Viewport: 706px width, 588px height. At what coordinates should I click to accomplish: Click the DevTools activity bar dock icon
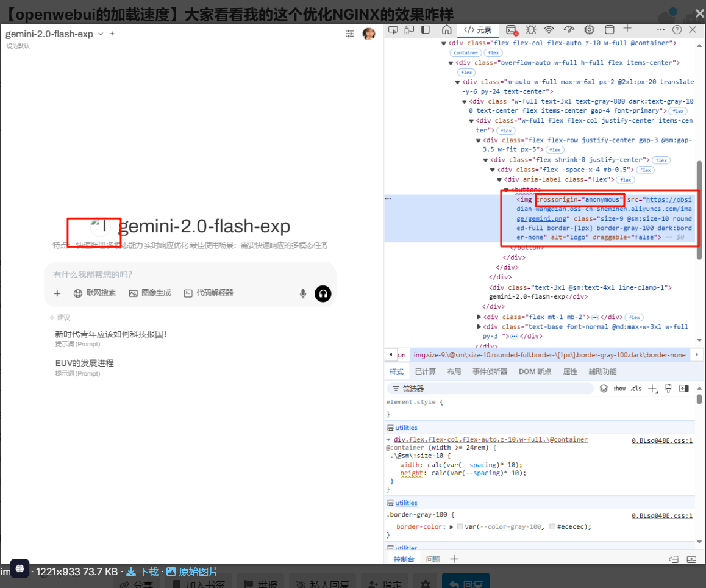[426, 30]
